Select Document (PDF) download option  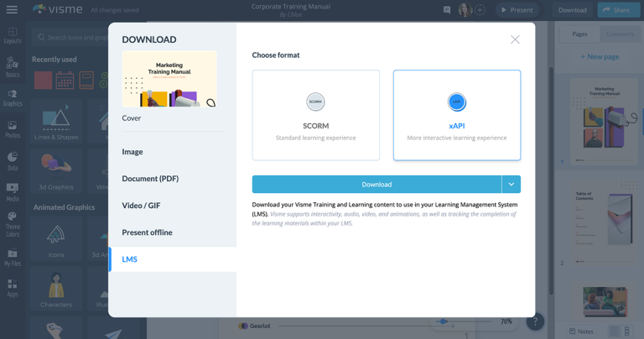(x=150, y=179)
